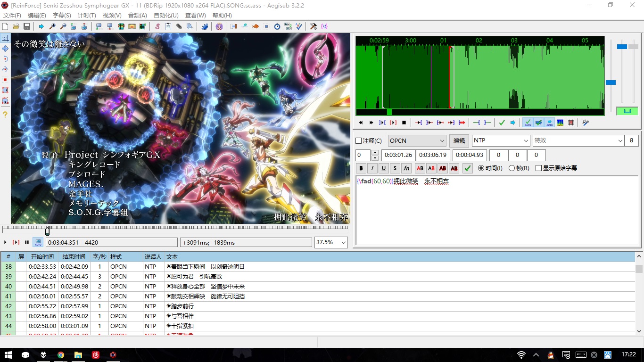Apply italic with I button
Viewport: 644px width, 362px height.
(x=372, y=168)
